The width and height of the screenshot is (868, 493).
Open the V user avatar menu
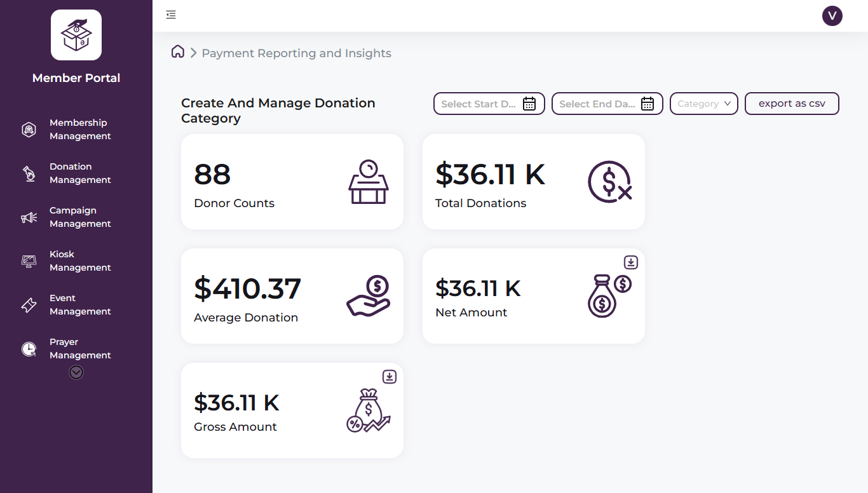coord(832,16)
